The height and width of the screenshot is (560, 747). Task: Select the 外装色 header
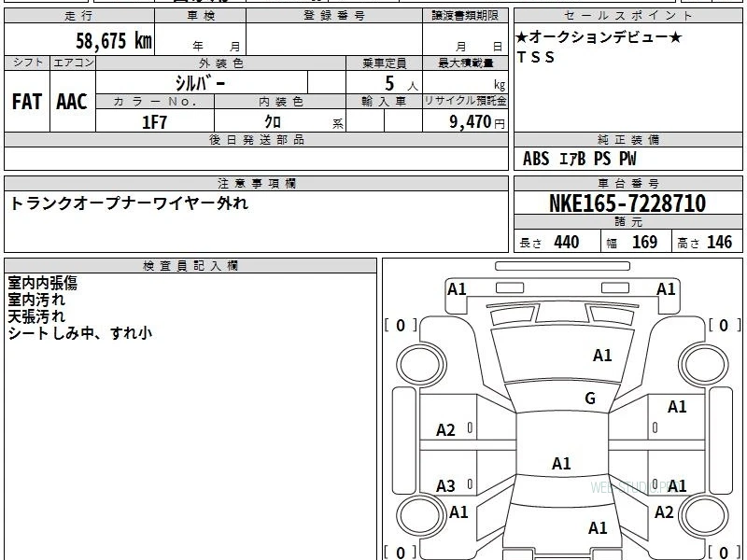[220, 63]
